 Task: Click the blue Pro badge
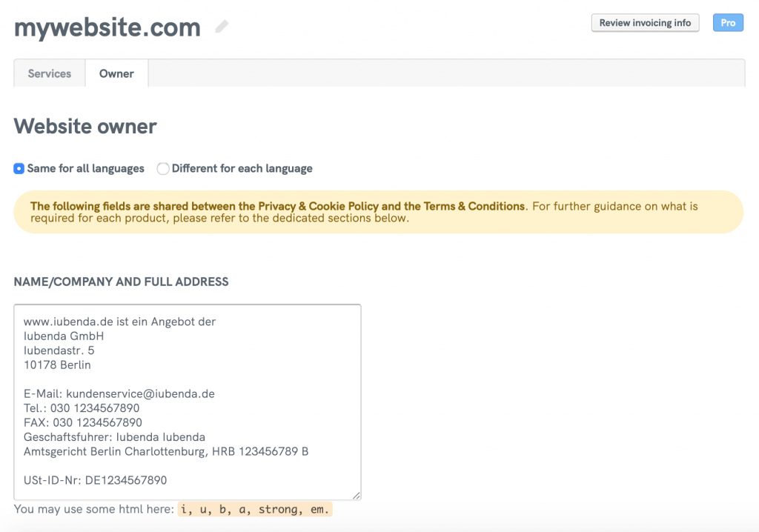(728, 23)
